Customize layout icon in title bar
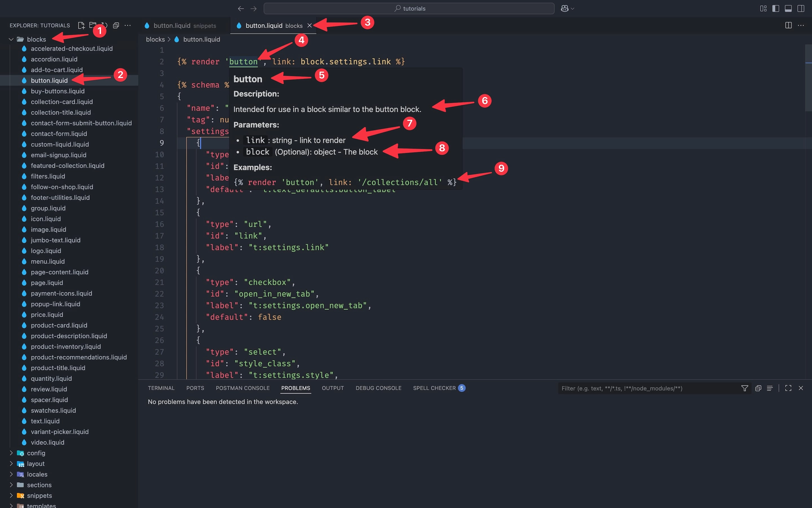The height and width of the screenshot is (508, 812). [x=763, y=9]
